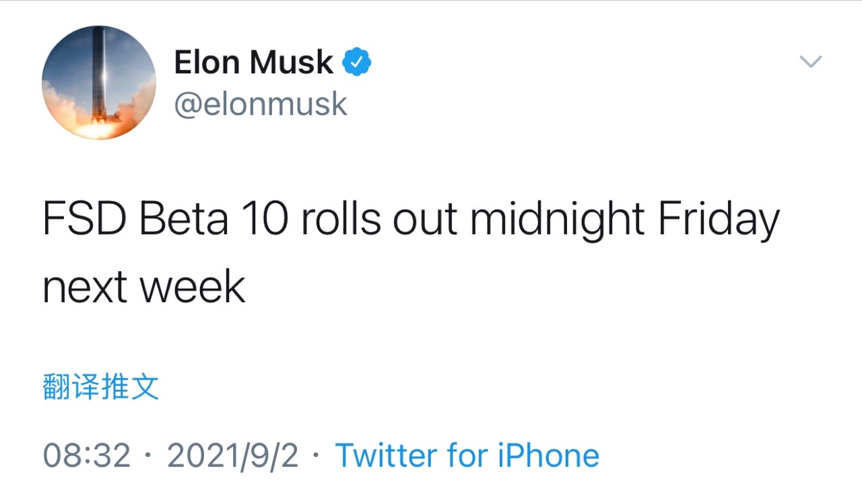
Task: Open the @elonmusk handle profile link
Action: point(261,104)
